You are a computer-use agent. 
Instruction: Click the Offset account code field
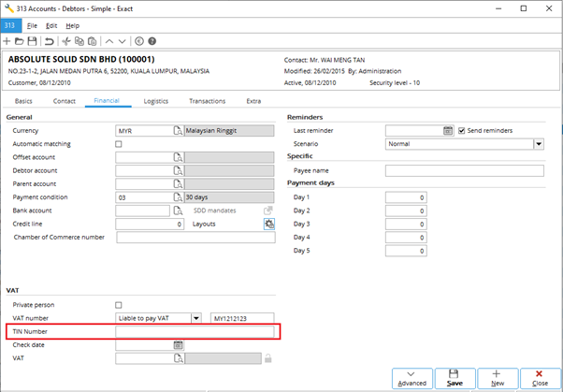pyautogui.click(x=144, y=157)
